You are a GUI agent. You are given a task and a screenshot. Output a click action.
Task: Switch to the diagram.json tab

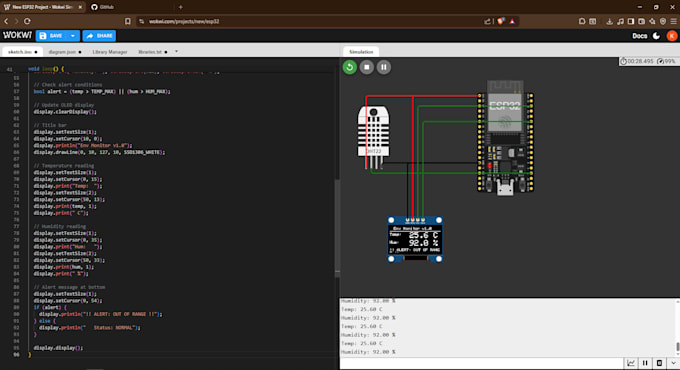[x=65, y=52]
